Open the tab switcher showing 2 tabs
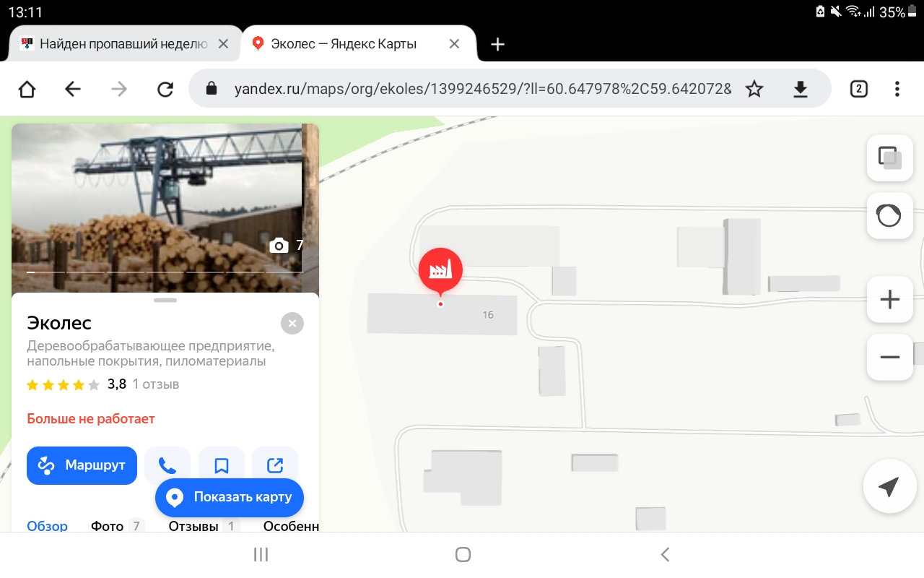This screenshot has width=924, height=578. click(x=858, y=89)
